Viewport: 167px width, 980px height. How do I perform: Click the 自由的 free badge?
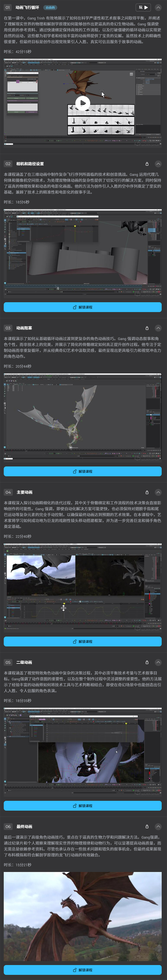[x=50, y=8]
